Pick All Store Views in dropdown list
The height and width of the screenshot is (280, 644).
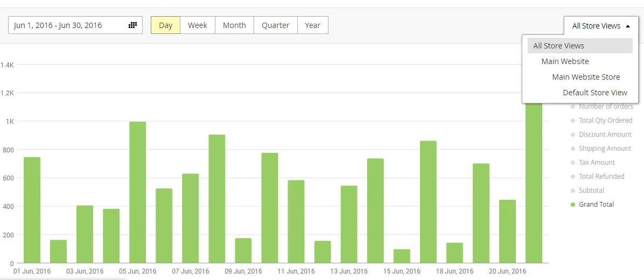point(558,46)
